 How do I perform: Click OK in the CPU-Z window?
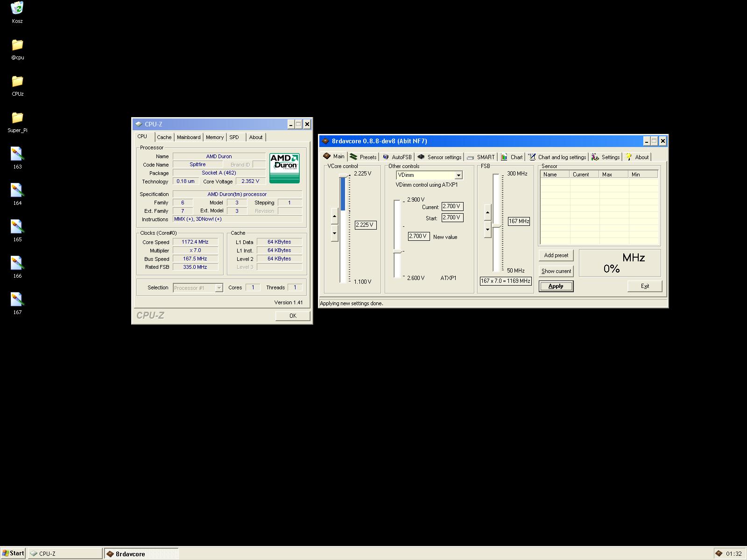click(x=293, y=316)
